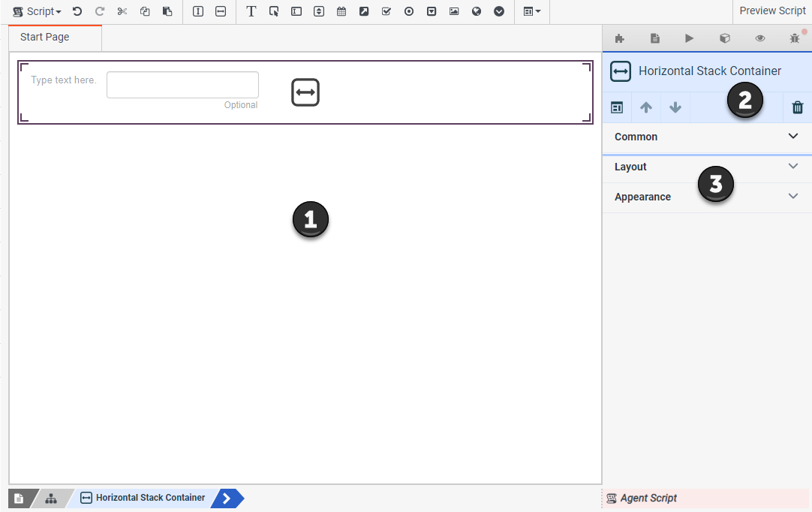The image size is (812, 512).
Task: Insert a checkbox component from toolbar
Action: point(386,11)
